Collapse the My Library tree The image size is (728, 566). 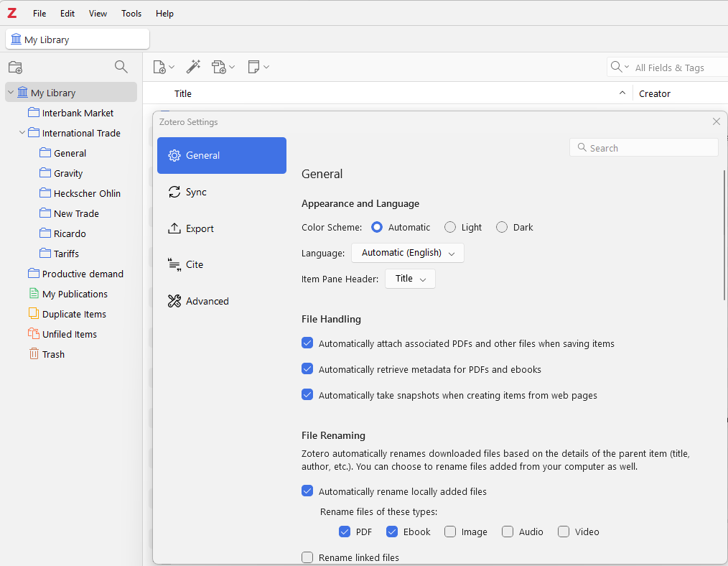point(11,93)
